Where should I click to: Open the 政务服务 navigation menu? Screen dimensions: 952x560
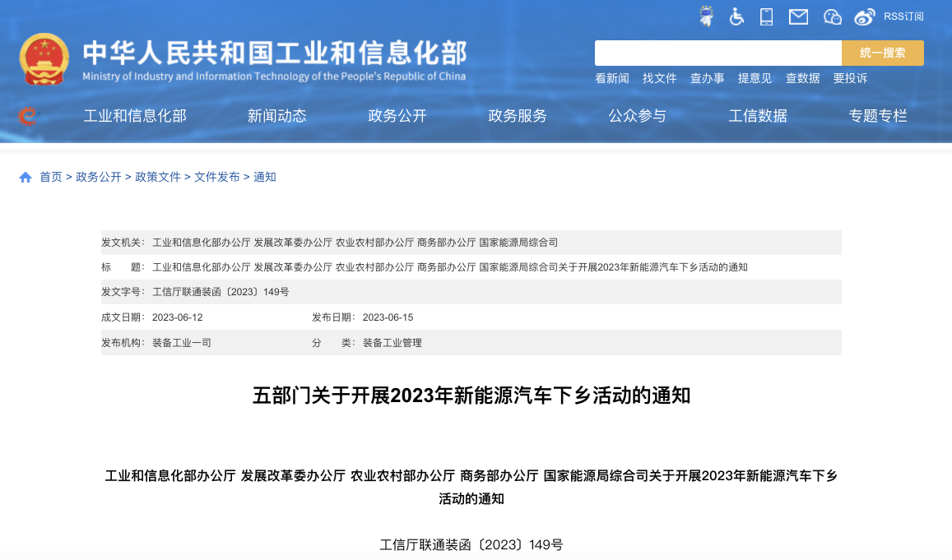click(x=518, y=116)
